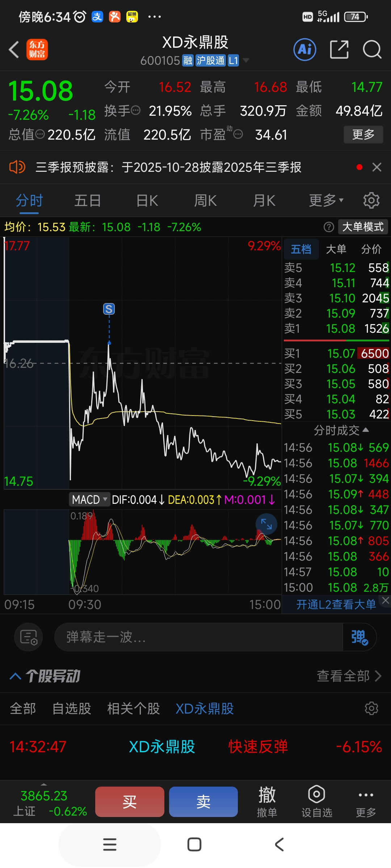Switch to the 周K tab
This screenshot has width=391, height=868.
[206, 200]
